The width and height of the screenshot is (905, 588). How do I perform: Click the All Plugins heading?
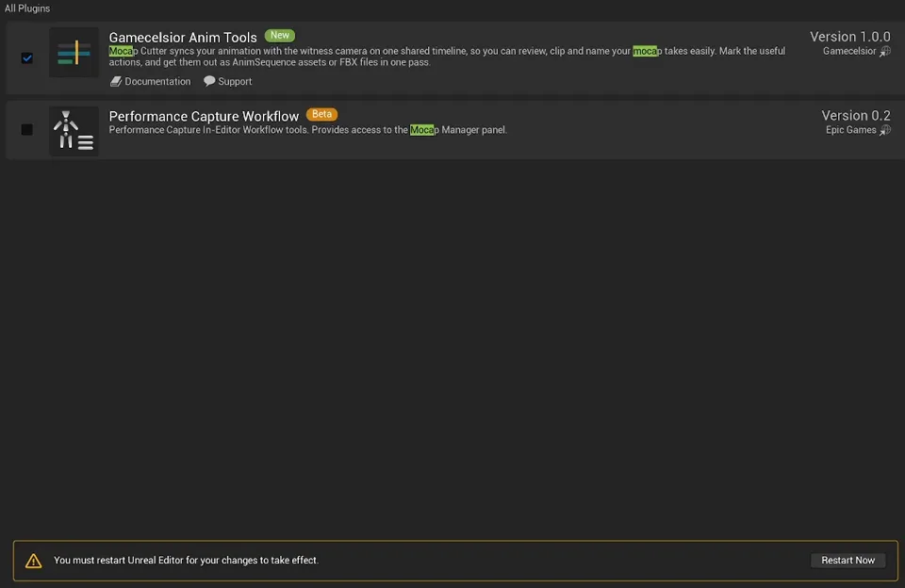tap(27, 8)
